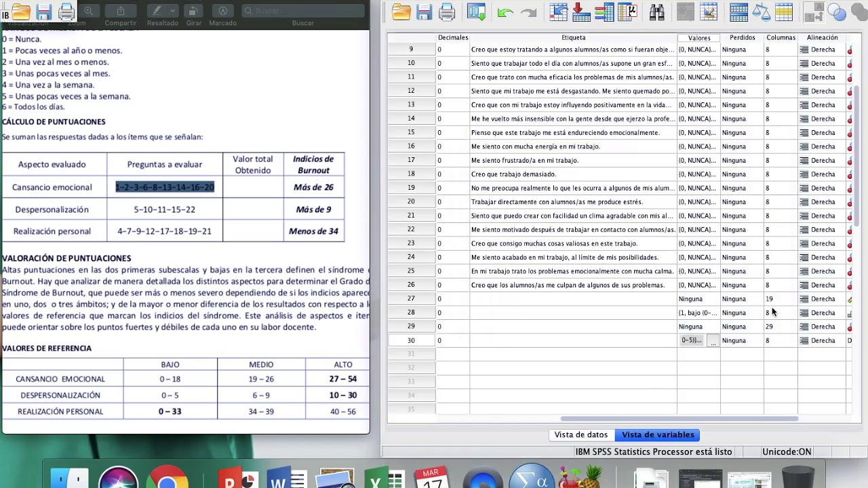Click Unicode:ON status bar entry
This screenshot has height=488, width=868.
[x=787, y=451]
